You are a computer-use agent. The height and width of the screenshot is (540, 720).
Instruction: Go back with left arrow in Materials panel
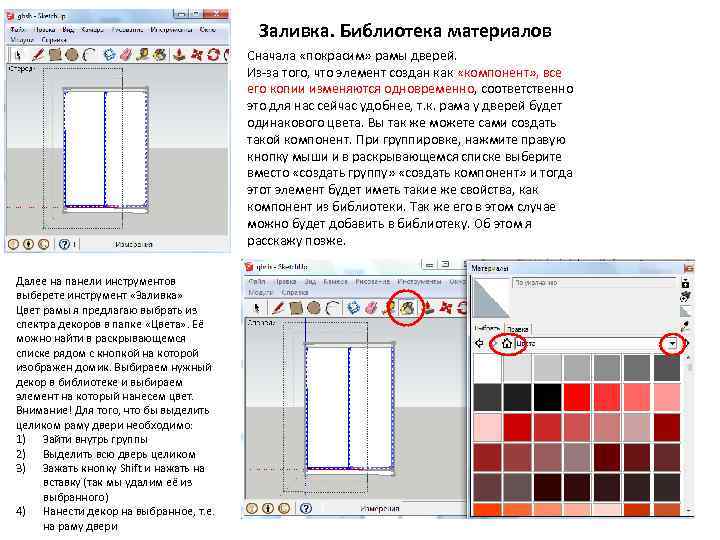click(479, 343)
